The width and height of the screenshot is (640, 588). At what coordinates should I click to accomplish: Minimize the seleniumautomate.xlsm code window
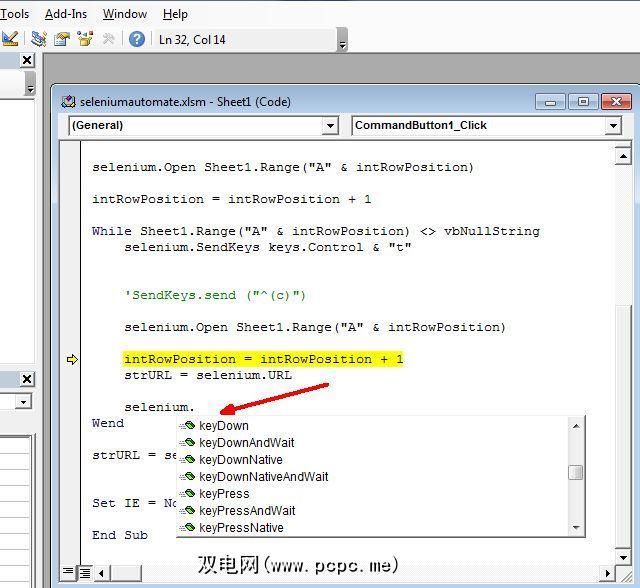[550, 102]
